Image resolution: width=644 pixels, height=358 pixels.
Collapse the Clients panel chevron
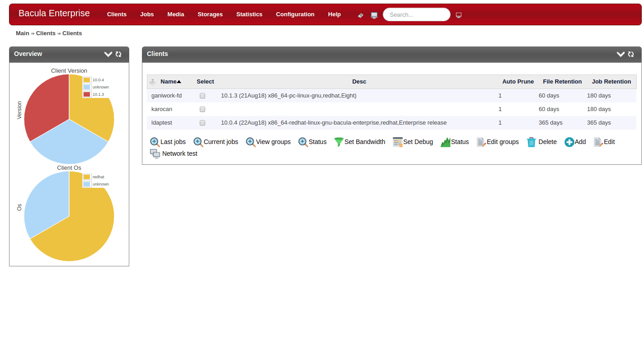click(x=620, y=54)
